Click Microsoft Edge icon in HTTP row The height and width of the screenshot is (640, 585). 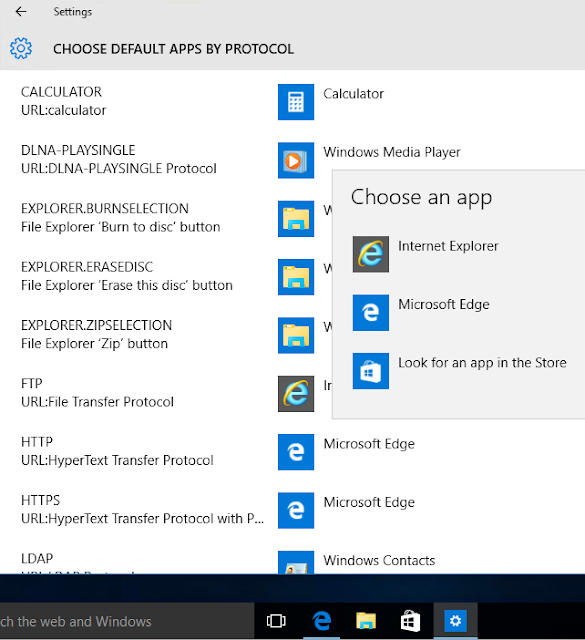[x=296, y=452]
